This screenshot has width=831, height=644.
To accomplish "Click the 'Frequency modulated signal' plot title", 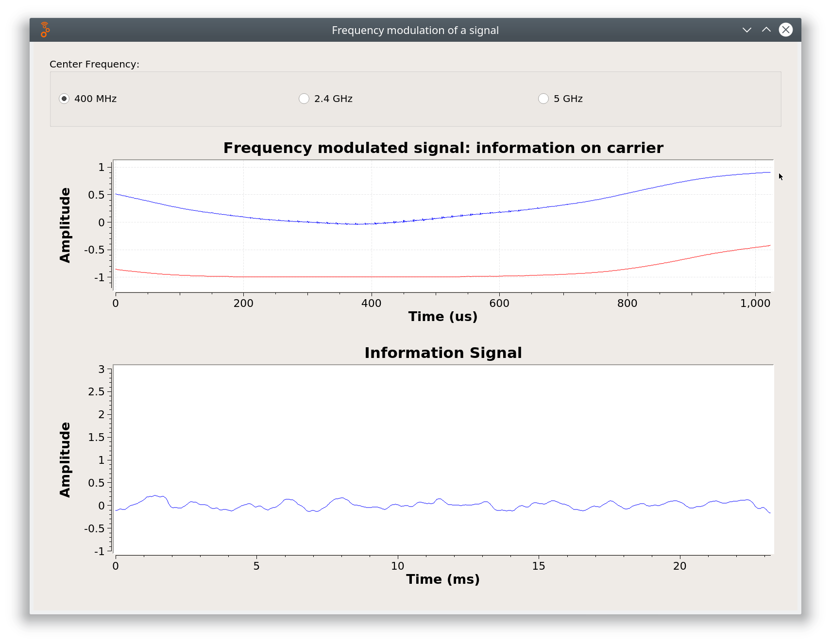I will tap(443, 148).
